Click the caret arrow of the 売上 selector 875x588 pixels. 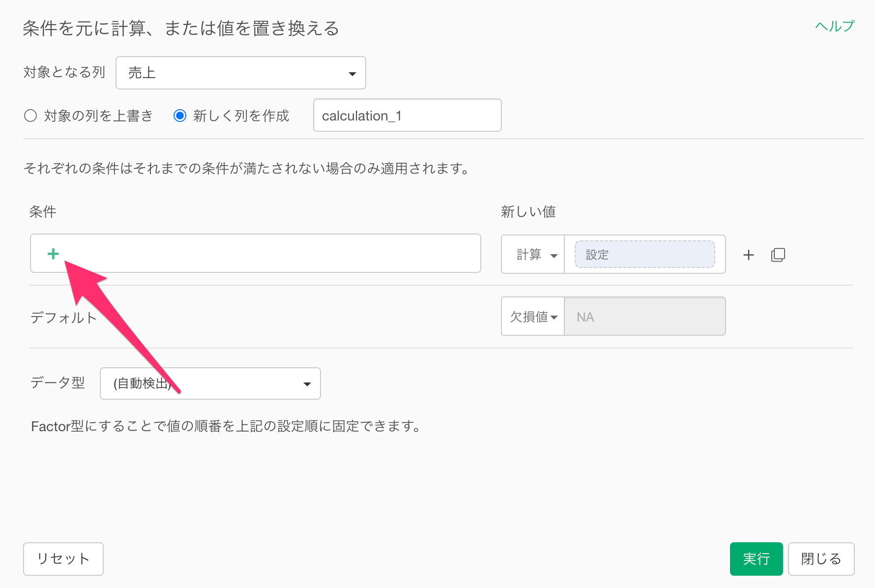click(x=352, y=74)
